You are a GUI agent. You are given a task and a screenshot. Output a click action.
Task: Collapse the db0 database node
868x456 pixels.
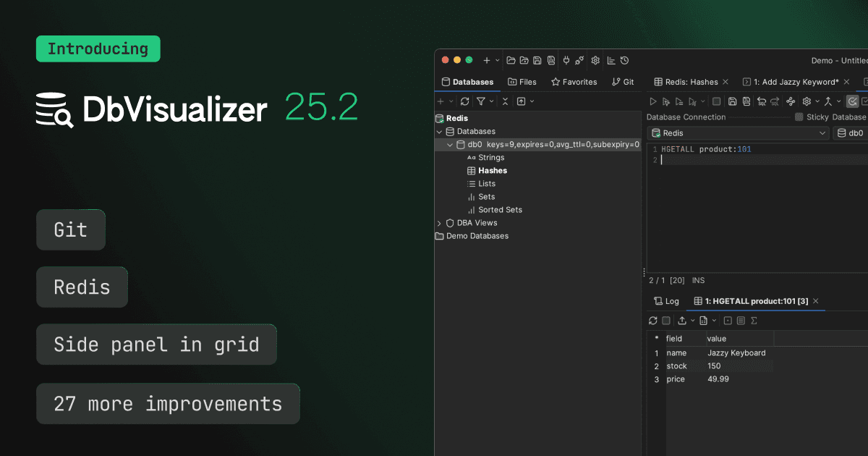pos(450,144)
